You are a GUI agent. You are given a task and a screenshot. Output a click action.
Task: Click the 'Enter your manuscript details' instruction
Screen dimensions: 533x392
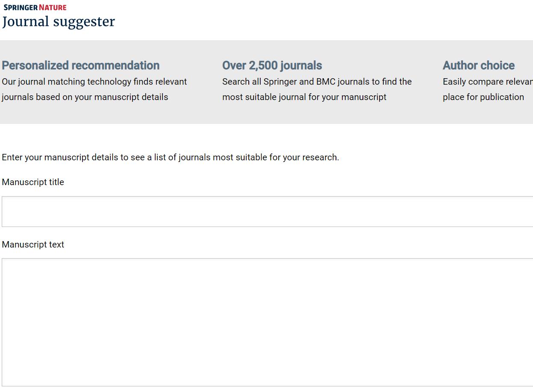[170, 157]
